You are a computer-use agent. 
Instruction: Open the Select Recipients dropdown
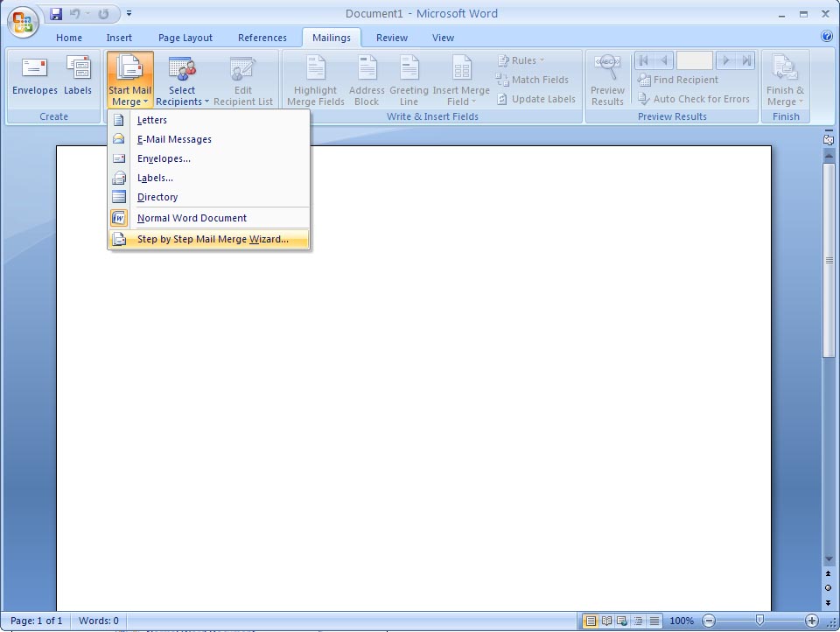pos(182,80)
